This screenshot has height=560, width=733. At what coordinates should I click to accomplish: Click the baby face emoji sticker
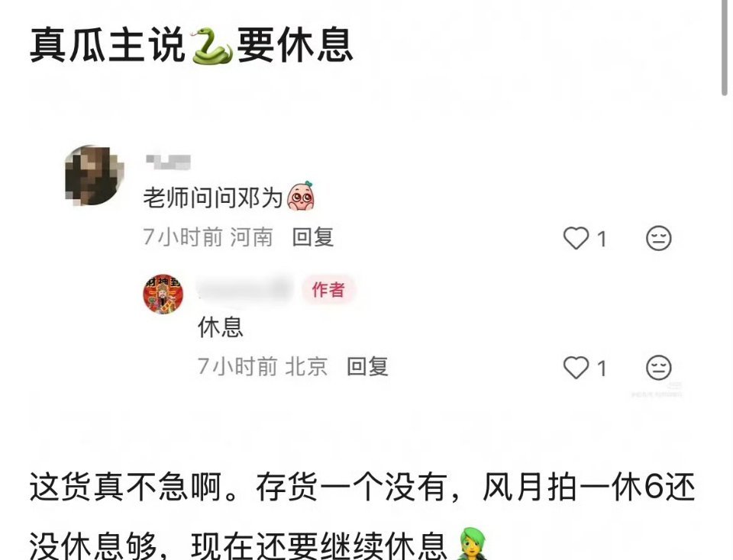point(301,196)
